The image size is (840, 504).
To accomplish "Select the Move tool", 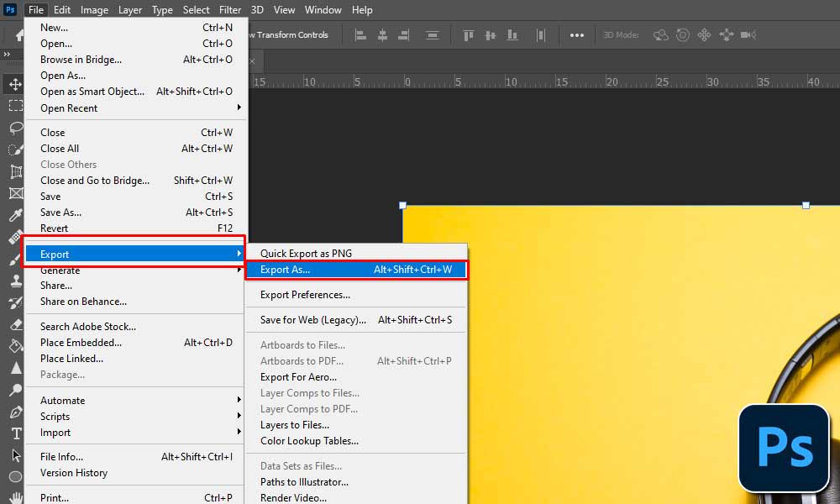I will pos(15,84).
